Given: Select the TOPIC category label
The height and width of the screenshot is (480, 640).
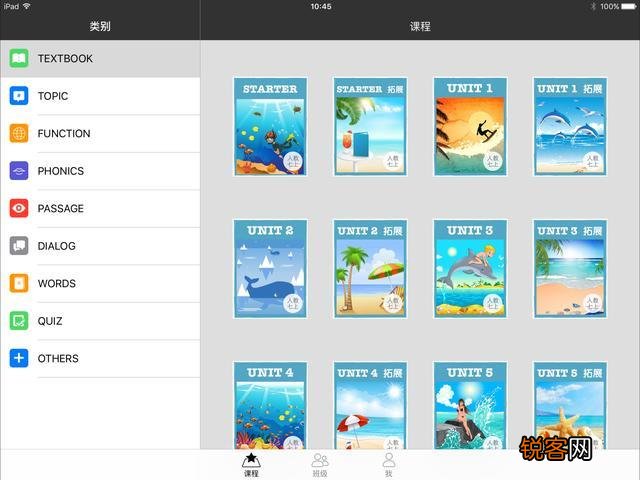Looking at the screenshot, I should tap(53, 96).
